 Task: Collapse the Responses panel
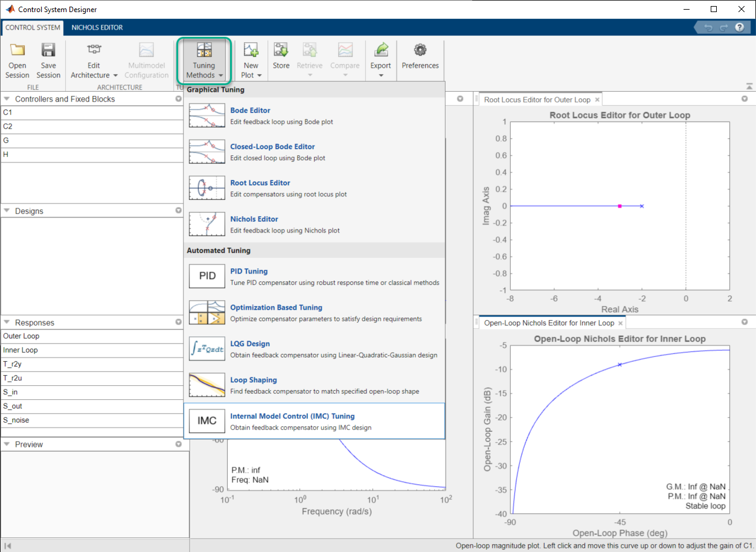(x=7, y=323)
